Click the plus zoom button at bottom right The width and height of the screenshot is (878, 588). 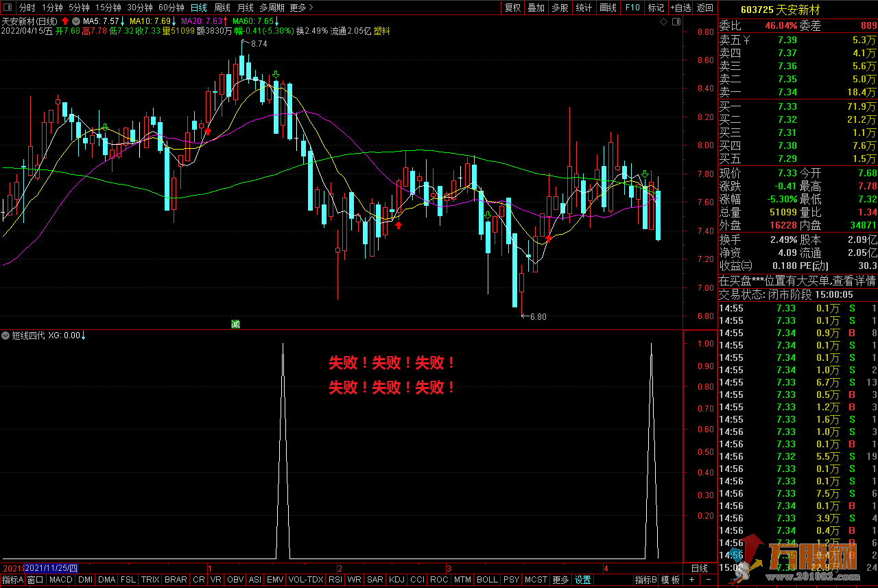[691, 580]
